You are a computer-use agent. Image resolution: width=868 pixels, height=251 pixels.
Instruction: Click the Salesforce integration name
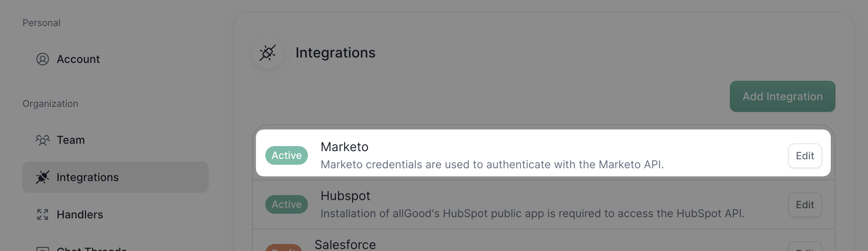tap(345, 245)
